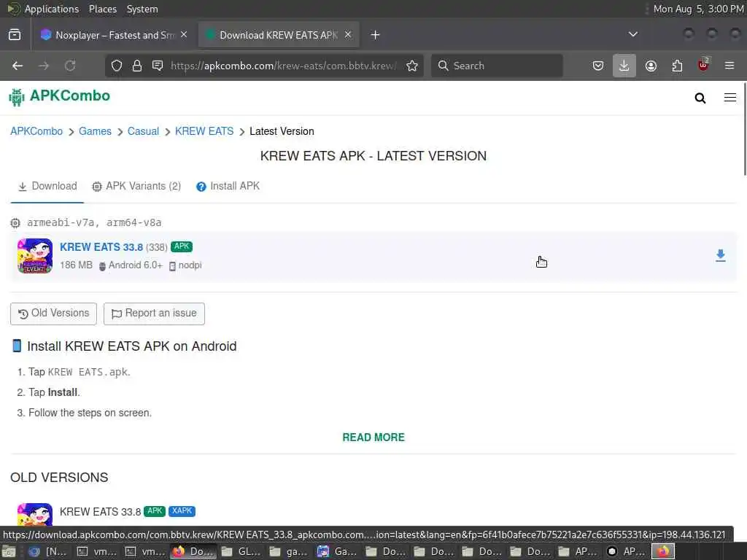Open the Firefox account icon
Screen dimensions: 747x560
click(651, 66)
